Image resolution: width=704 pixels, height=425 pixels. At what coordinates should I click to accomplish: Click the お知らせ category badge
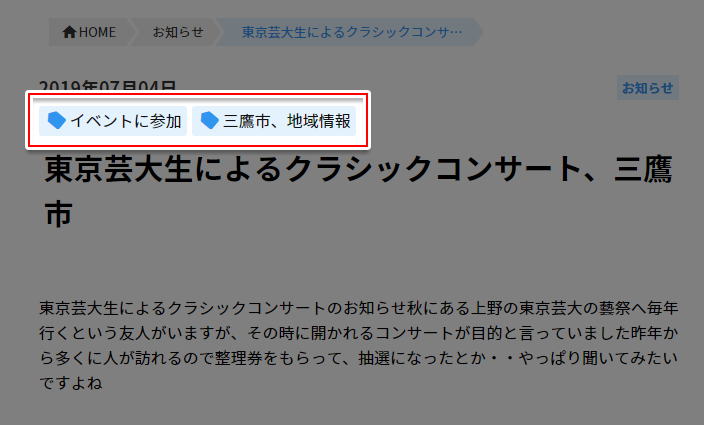click(647, 88)
